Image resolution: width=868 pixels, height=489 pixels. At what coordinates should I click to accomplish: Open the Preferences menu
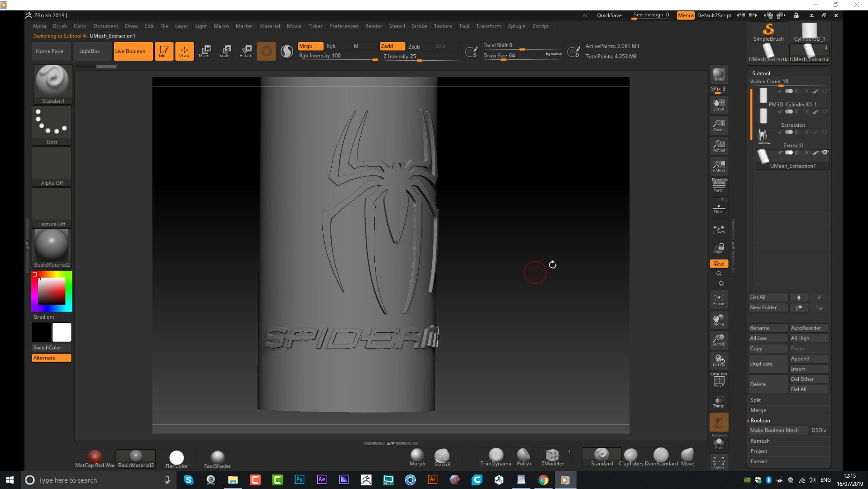(343, 26)
